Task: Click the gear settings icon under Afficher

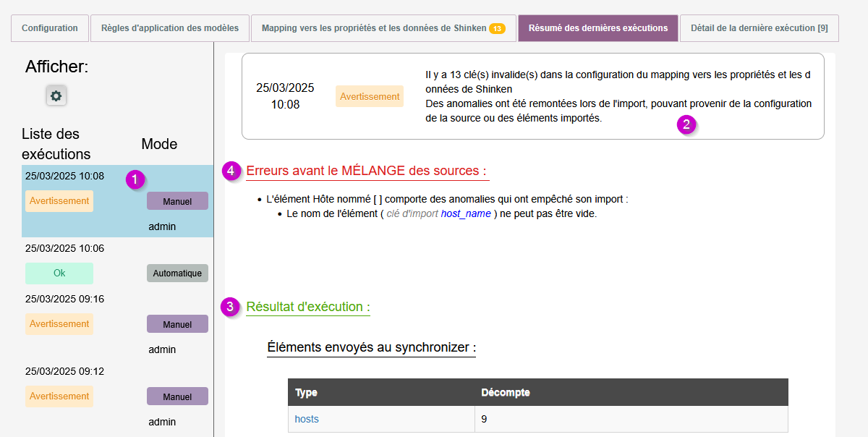Action: (x=56, y=96)
